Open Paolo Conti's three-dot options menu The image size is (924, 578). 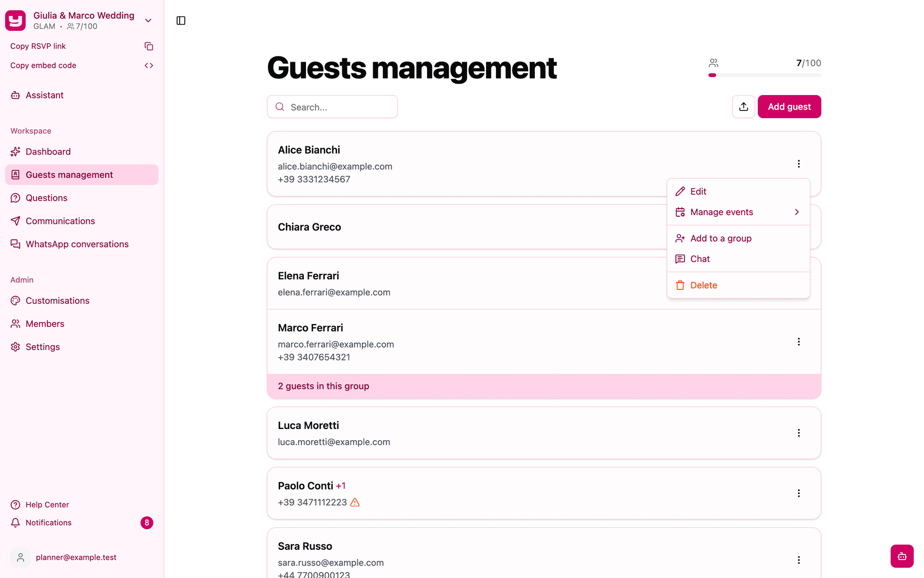[x=799, y=493]
